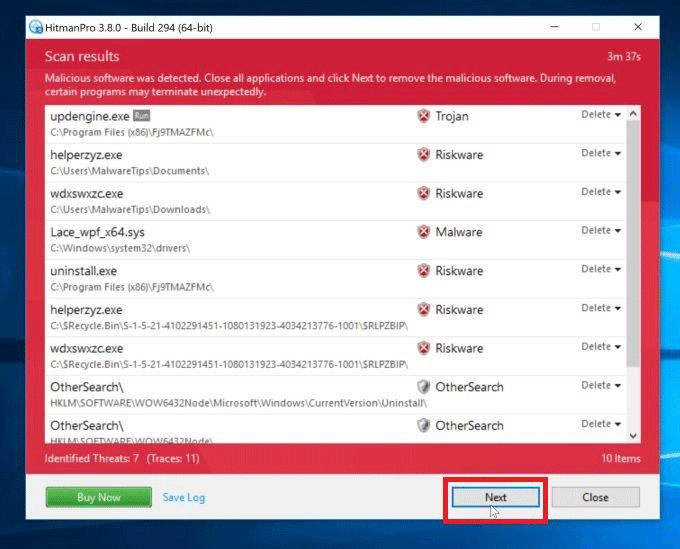
Task: Select wdxswxzc.exe located in $Recycle.Bin
Action: [336, 356]
